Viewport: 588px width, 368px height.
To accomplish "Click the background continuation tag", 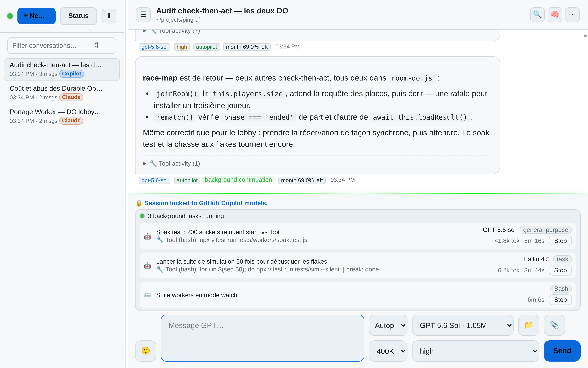I will [238, 180].
